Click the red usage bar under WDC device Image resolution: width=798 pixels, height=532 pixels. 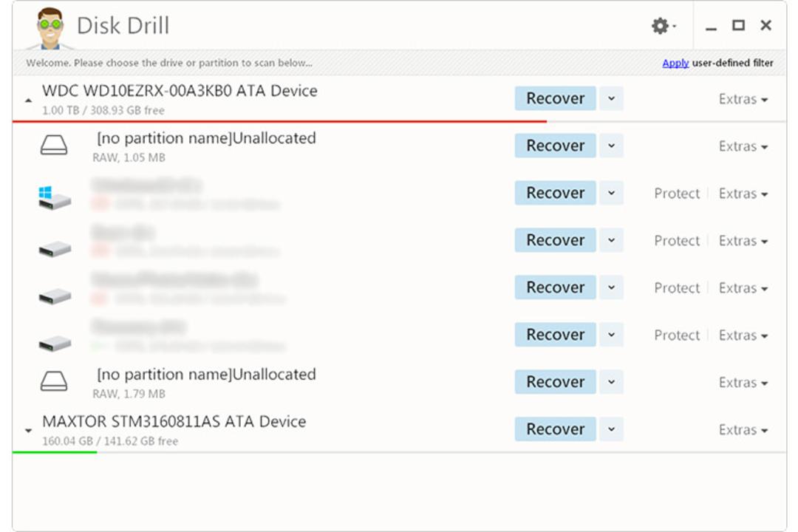(279, 122)
